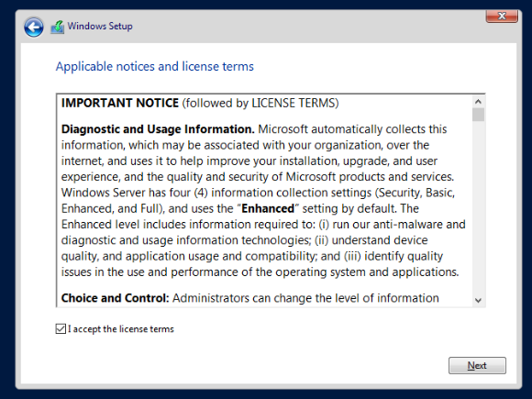
Task: Click the IMPORTANT NOTICE heading text
Action: click(120, 103)
